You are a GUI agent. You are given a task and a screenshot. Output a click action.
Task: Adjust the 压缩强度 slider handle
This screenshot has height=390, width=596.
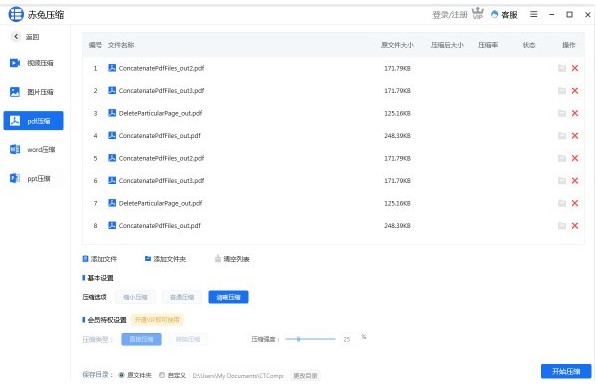click(298, 339)
